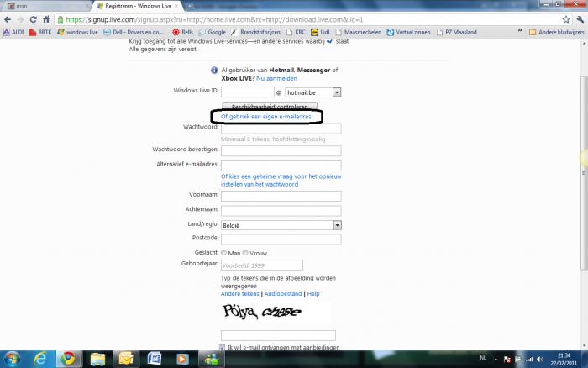Open the Vertaal zinnen bookmark
Viewport: 588px width, 368px height.
pos(409,32)
